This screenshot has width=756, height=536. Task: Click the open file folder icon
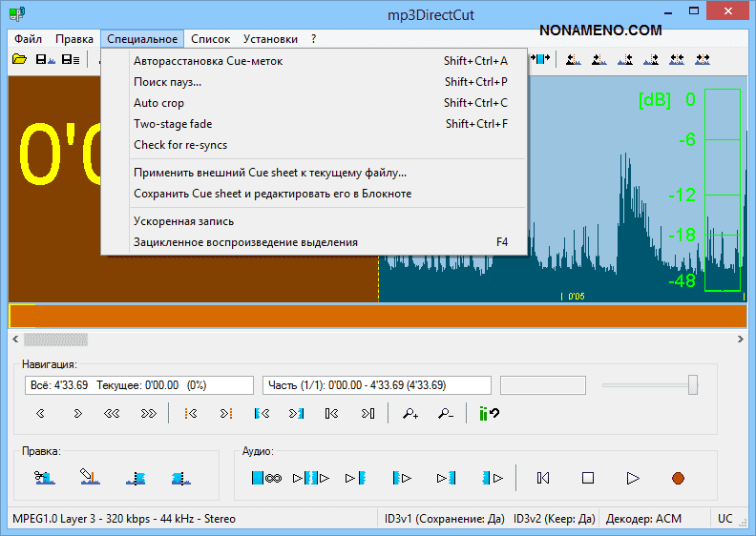(x=19, y=59)
